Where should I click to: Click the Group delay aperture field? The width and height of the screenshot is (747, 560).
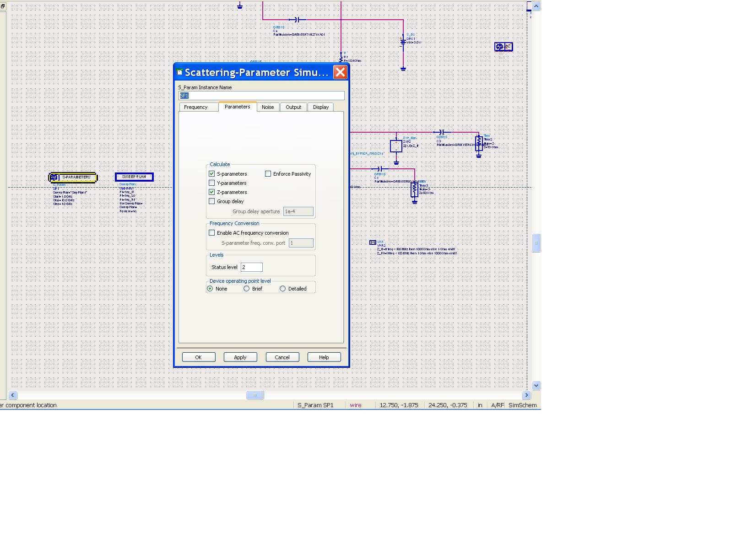tap(298, 211)
